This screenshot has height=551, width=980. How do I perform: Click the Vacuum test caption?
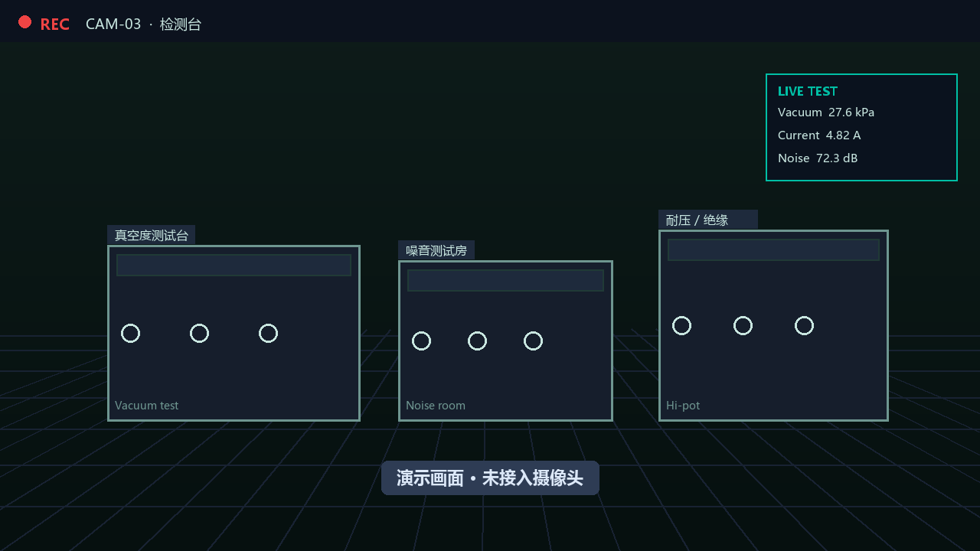tap(146, 406)
